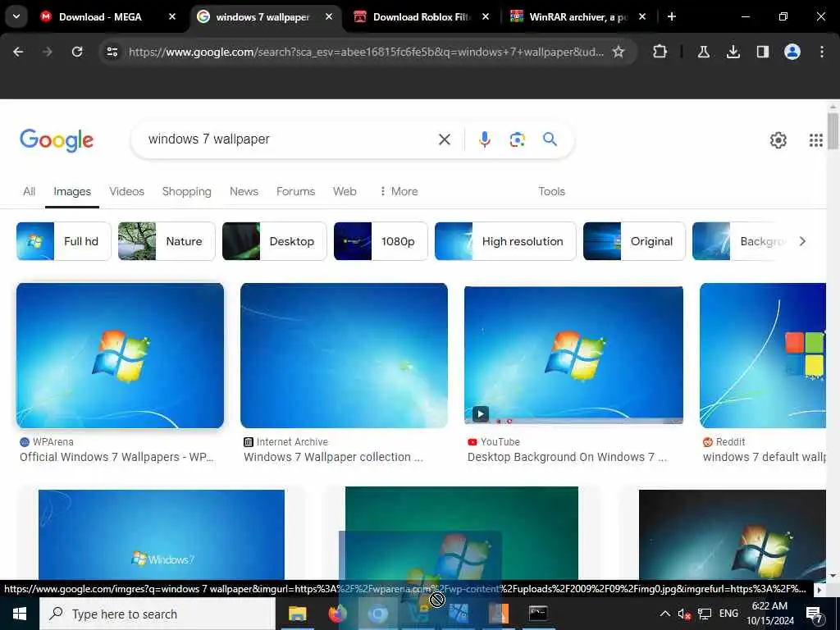
Task: Filter images by 1080p chip
Action: (381, 241)
